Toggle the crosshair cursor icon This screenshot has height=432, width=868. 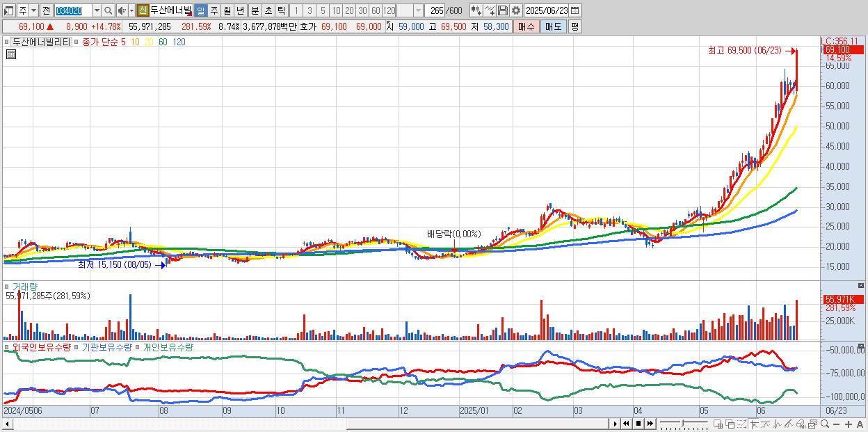[x=753, y=424]
